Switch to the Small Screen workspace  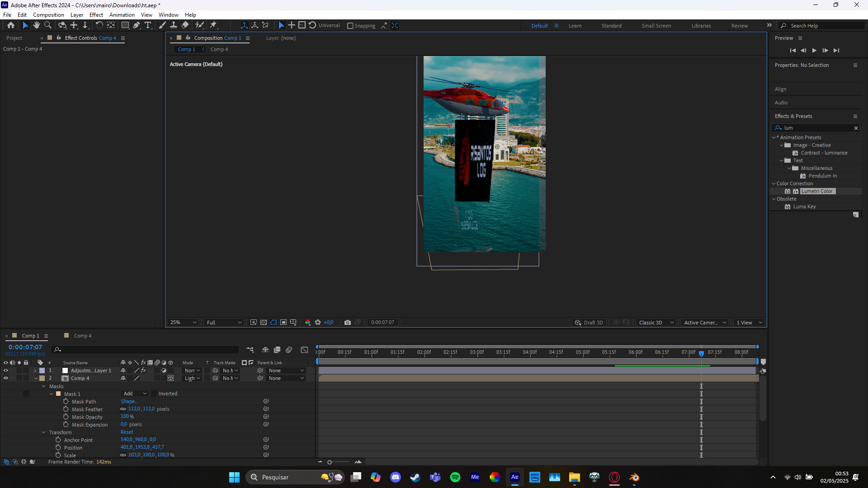(656, 26)
